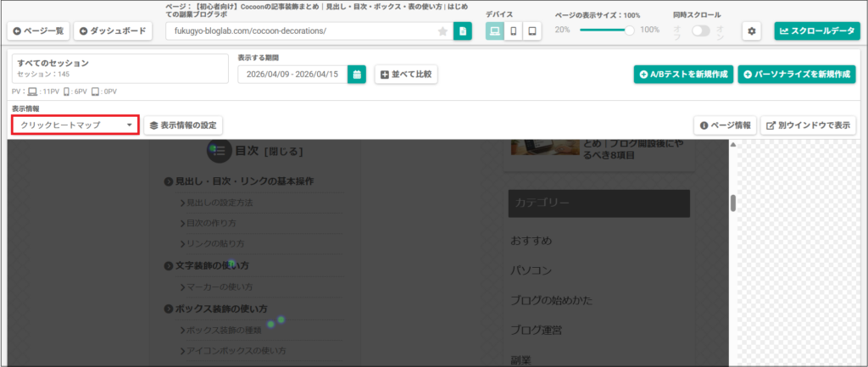868x367 pixels.
Task: Select tablet device view icon
Action: pyautogui.click(x=532, y=31)
